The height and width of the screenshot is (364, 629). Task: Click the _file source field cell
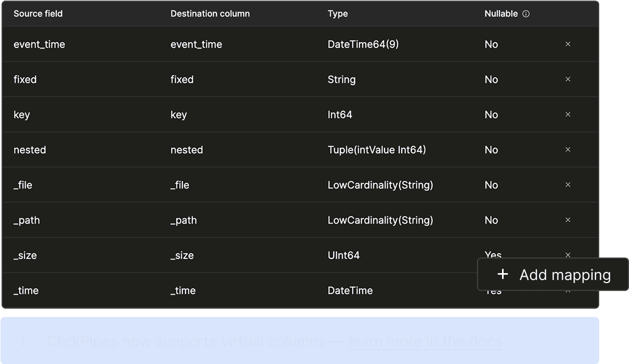point(23,185)
